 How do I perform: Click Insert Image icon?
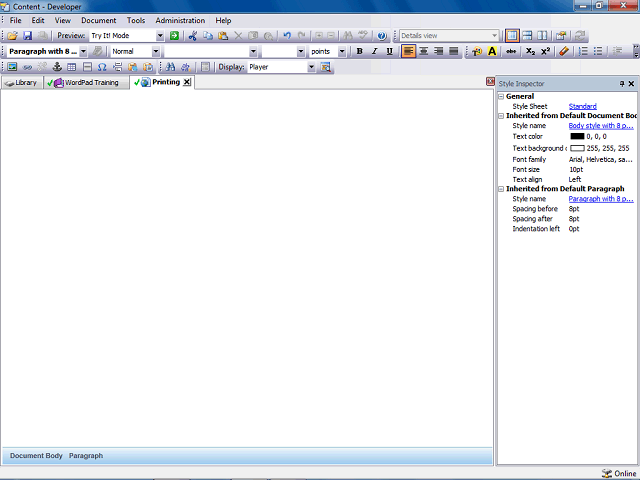tap(12, 67)
